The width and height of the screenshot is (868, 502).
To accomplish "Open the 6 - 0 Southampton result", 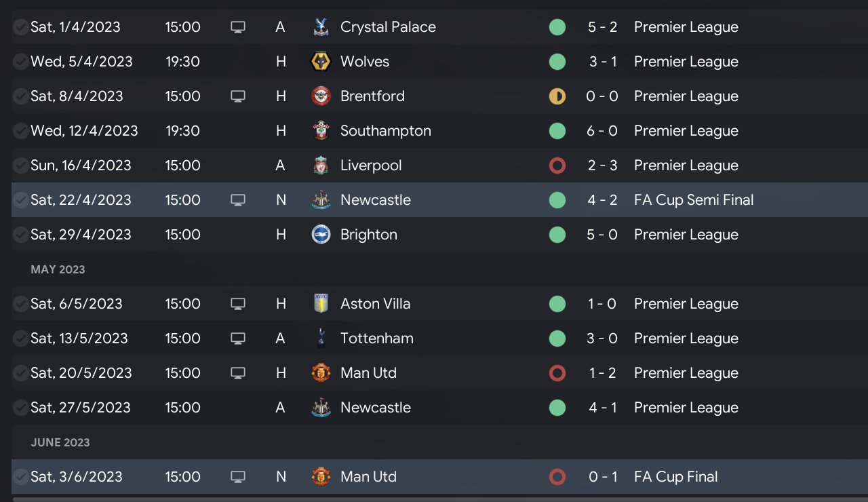I will click(x=602, y=131).
